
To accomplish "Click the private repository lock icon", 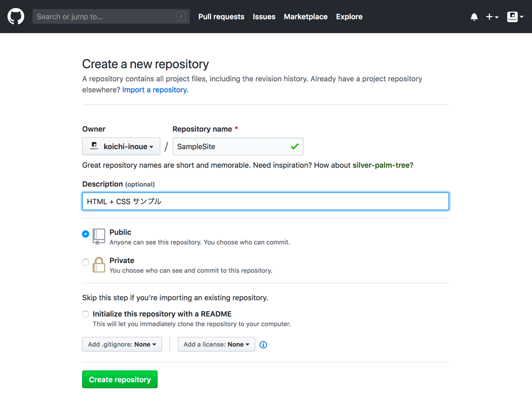I will coord(99,265).
